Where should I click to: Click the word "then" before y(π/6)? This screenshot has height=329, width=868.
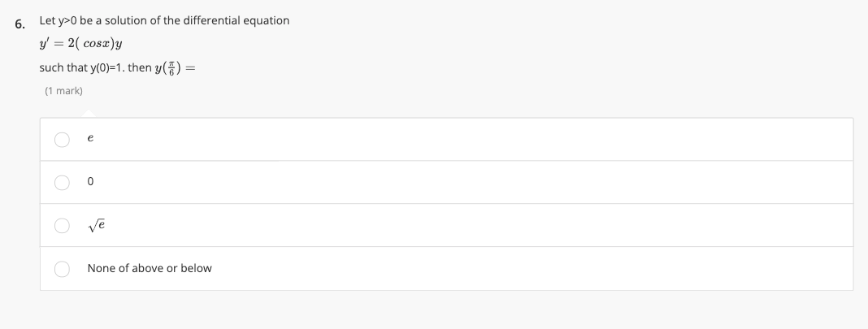[x=140, y=67]
